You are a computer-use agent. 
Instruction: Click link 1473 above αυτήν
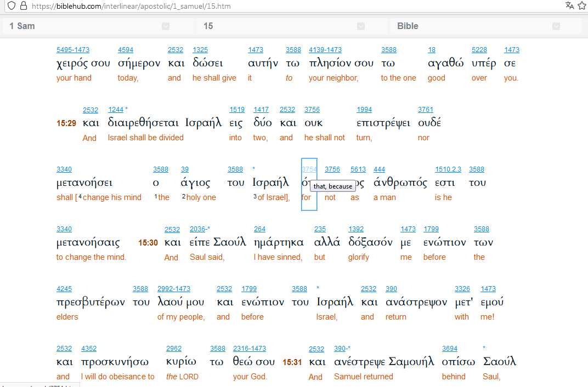256,50
